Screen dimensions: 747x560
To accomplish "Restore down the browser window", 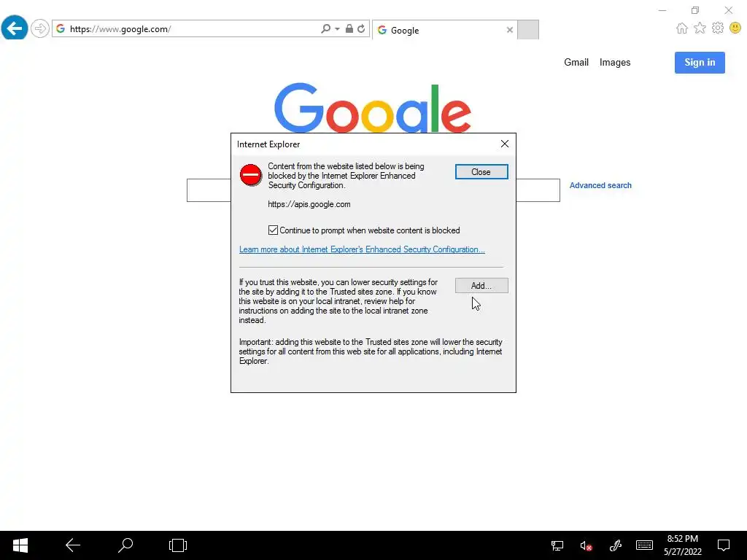I will point(695,10).
